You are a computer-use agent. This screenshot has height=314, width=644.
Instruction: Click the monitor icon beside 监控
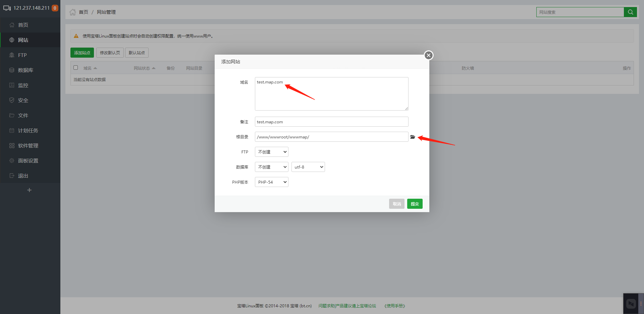click(x=12, y=85)
